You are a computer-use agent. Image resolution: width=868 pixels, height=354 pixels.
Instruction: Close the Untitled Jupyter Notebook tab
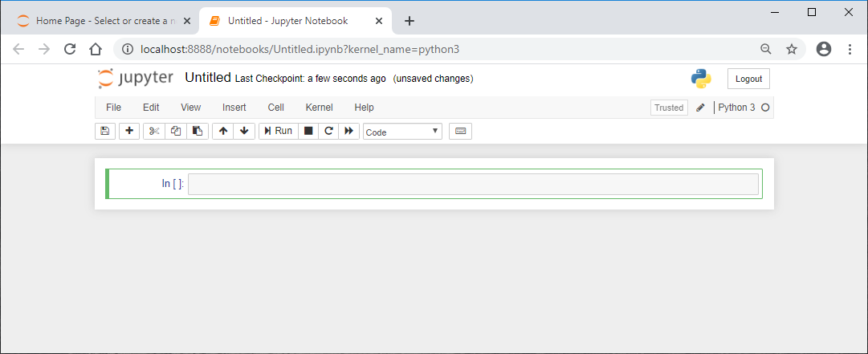click(x=379, y=21)
